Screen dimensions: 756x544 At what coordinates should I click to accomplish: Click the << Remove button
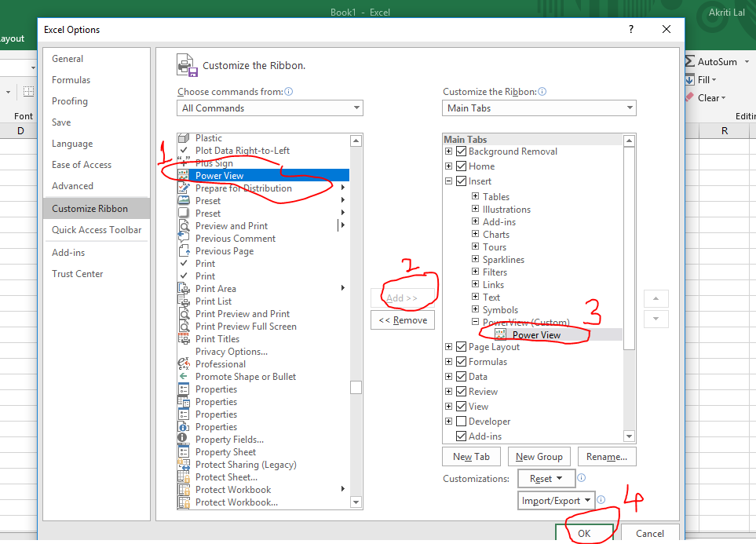click(403, 320)
